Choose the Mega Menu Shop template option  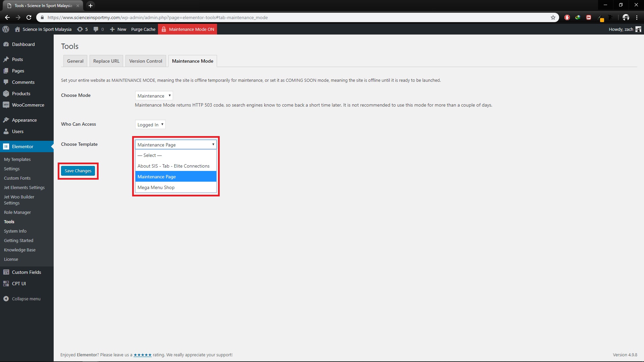(x=176, y=187)
